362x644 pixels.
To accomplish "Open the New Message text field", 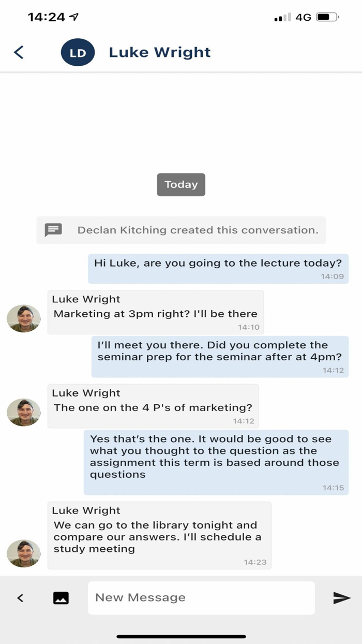I will click(x=202, y=597).
